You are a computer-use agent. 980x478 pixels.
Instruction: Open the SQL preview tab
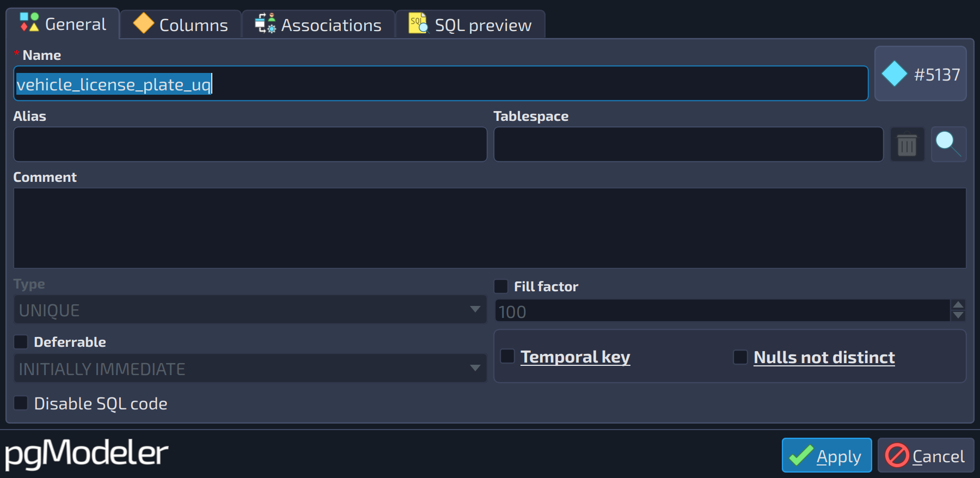point(470,24)
